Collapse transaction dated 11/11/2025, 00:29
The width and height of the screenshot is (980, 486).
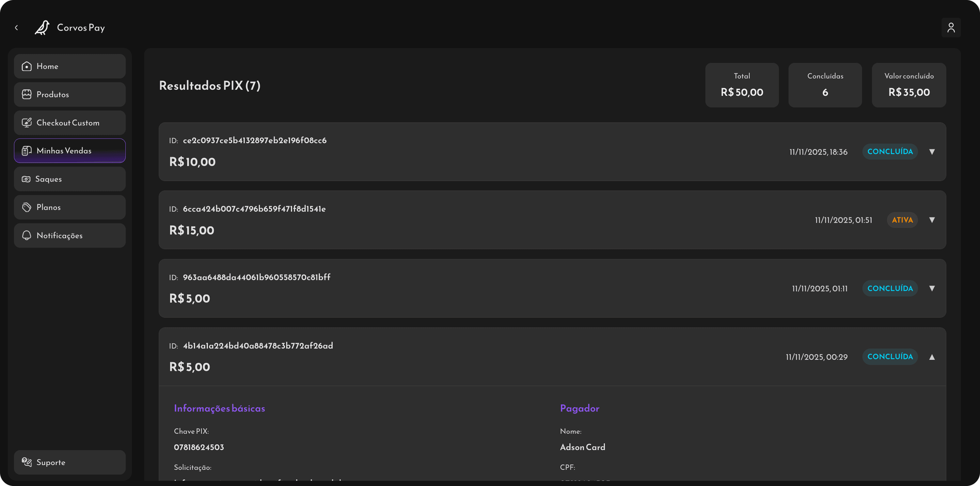pos(932,357)
